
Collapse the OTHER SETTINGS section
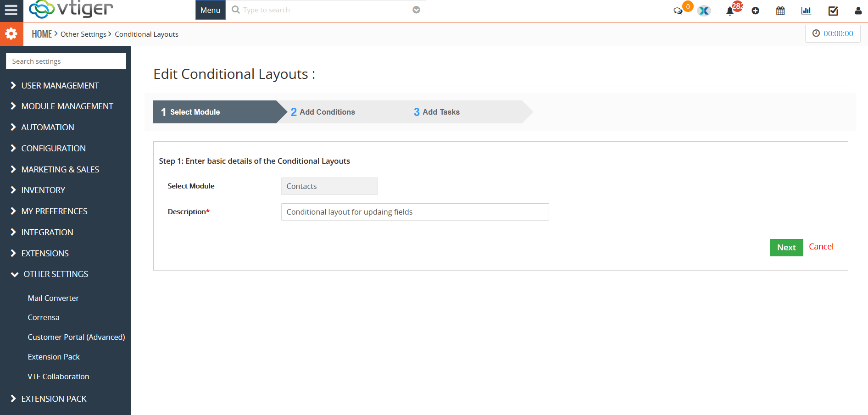(x=56, y=274)
